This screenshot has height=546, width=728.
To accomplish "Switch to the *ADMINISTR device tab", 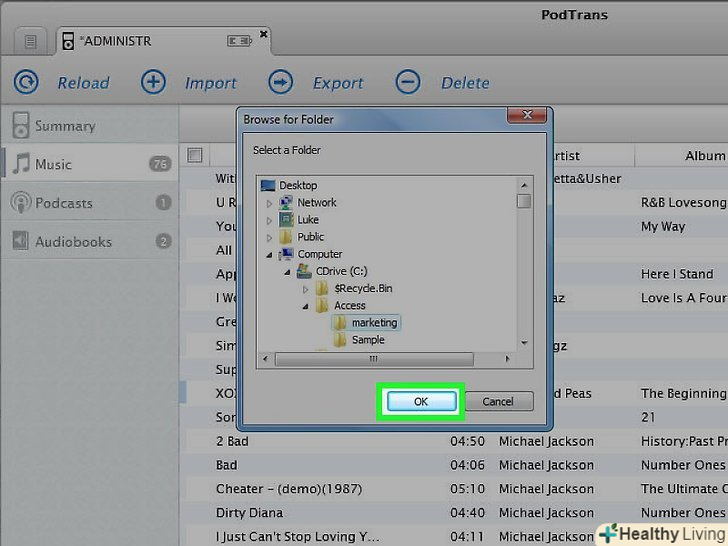I will [163, 41].
